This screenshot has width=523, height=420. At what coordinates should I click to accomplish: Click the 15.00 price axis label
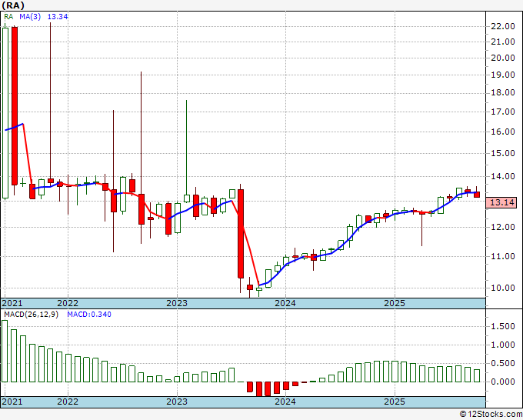point(503,153)
